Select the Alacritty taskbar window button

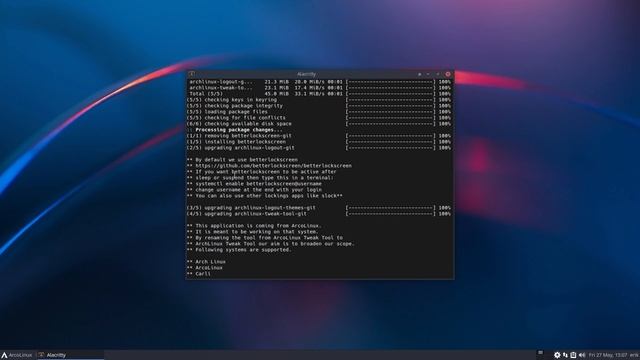[x=71, y=355]
